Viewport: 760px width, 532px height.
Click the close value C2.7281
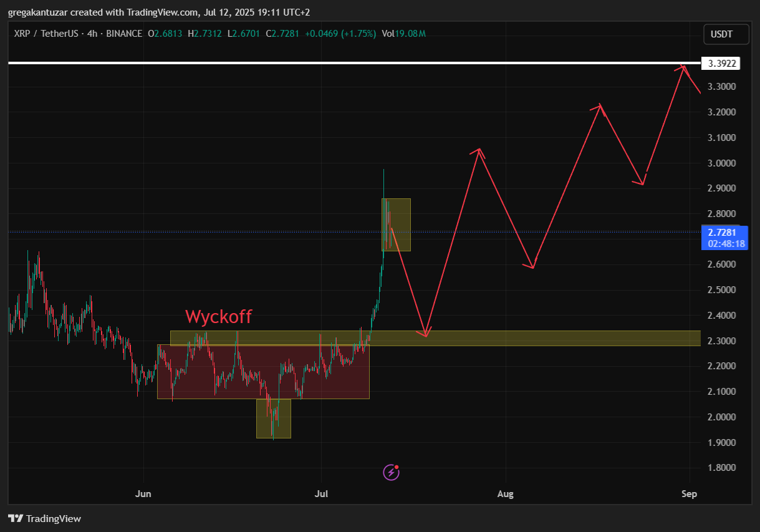click(282, 34)
